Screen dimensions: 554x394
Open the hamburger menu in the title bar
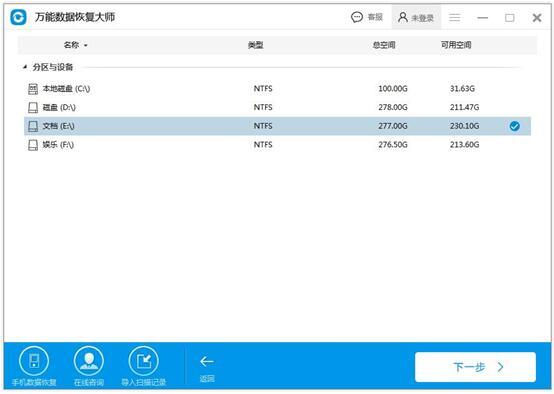(x=454, y=17)
